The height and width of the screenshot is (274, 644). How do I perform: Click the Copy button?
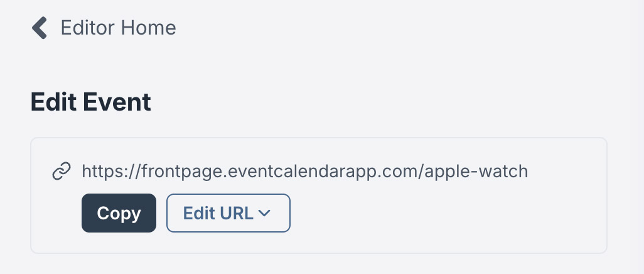click(x=119, y=213)
